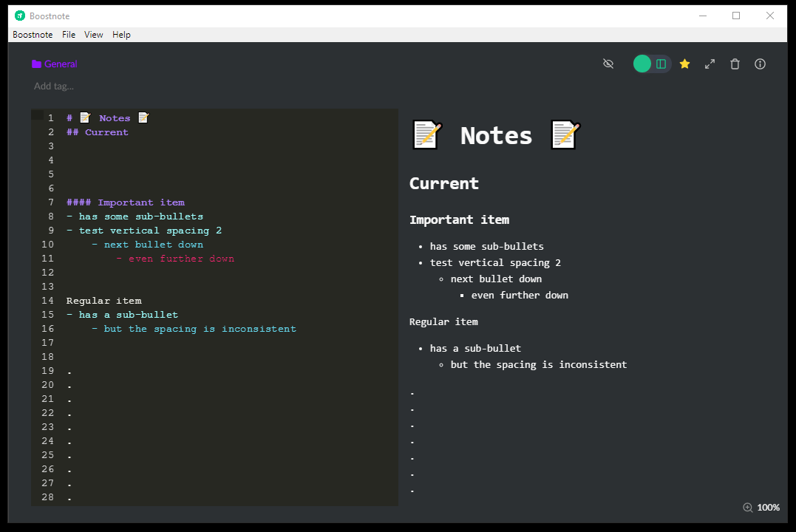Image resolution: width=796 pixels, height=532 pixels.
Task: Click editor line '- has some sub-bullets'
Action: (135, 216)
